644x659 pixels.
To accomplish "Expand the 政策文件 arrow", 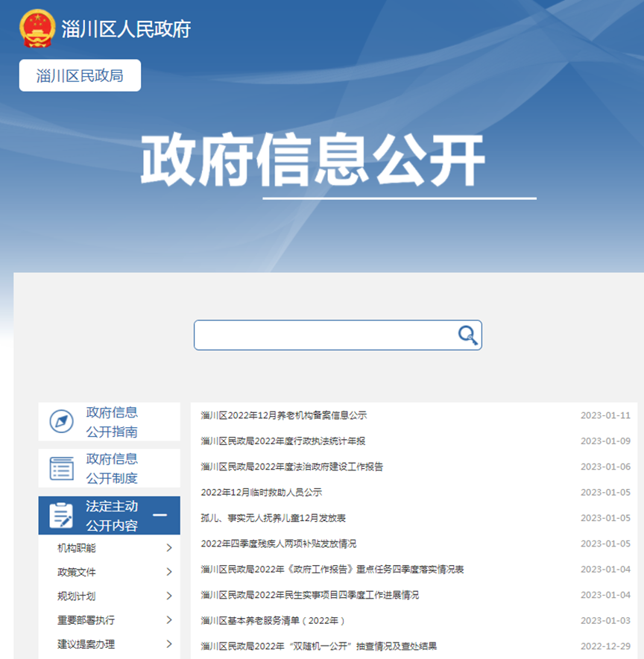I will tap(169, 572).
